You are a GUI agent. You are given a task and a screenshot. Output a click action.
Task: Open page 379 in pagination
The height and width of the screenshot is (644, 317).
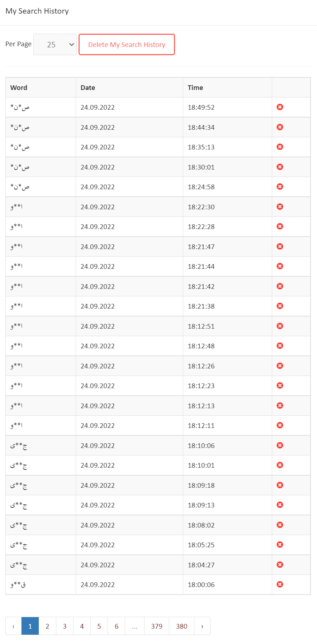point(157,626)
